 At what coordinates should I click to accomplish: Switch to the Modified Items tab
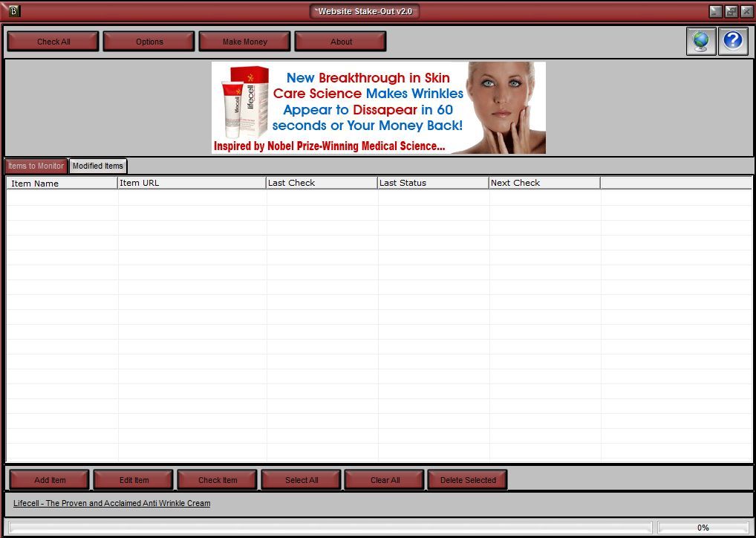click(x=98, y=166)
